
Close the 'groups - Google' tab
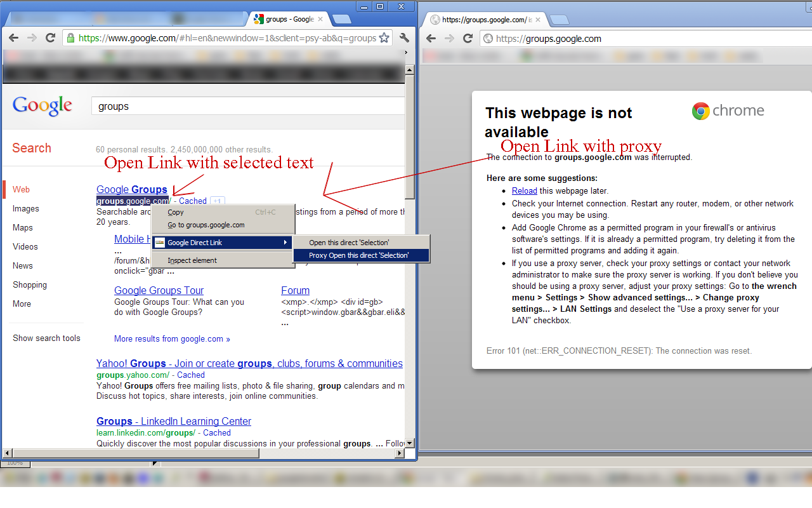(x=320, y=19)
